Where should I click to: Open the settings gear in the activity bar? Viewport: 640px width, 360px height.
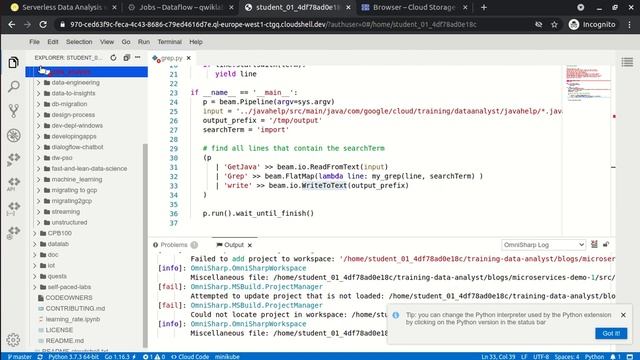click(x=13, y=340)
